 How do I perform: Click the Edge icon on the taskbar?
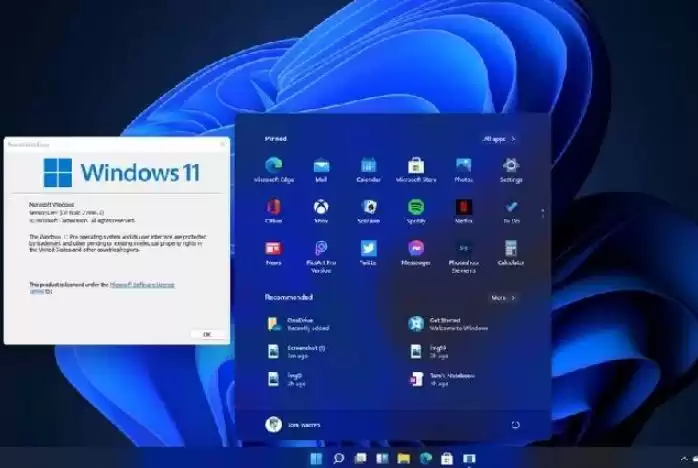click(426, 458)
